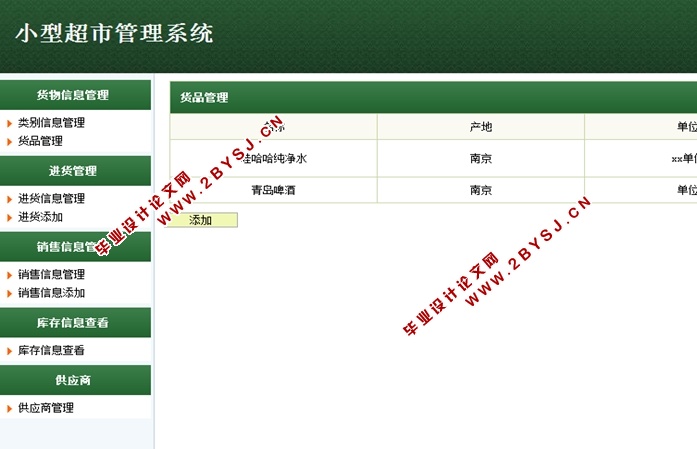Open 类别信息管理 in the sidebar
This screenshot has height=449, width=697.
click(51, 123)
